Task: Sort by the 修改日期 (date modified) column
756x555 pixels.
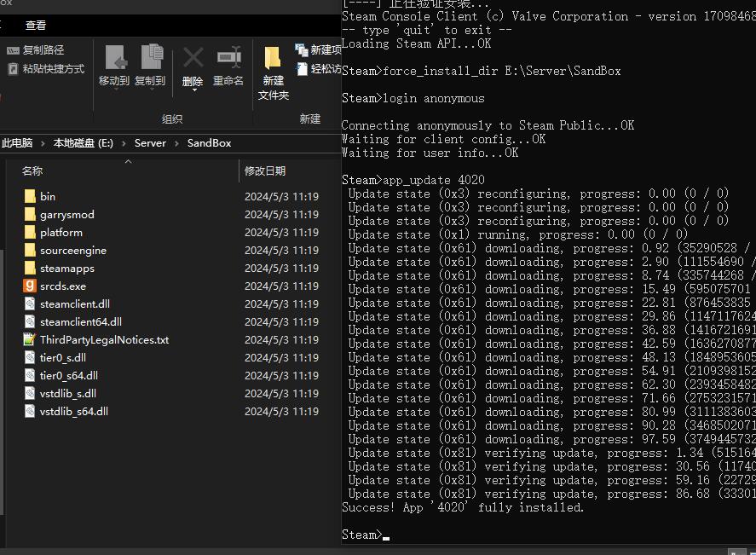Action: point(265,171)
